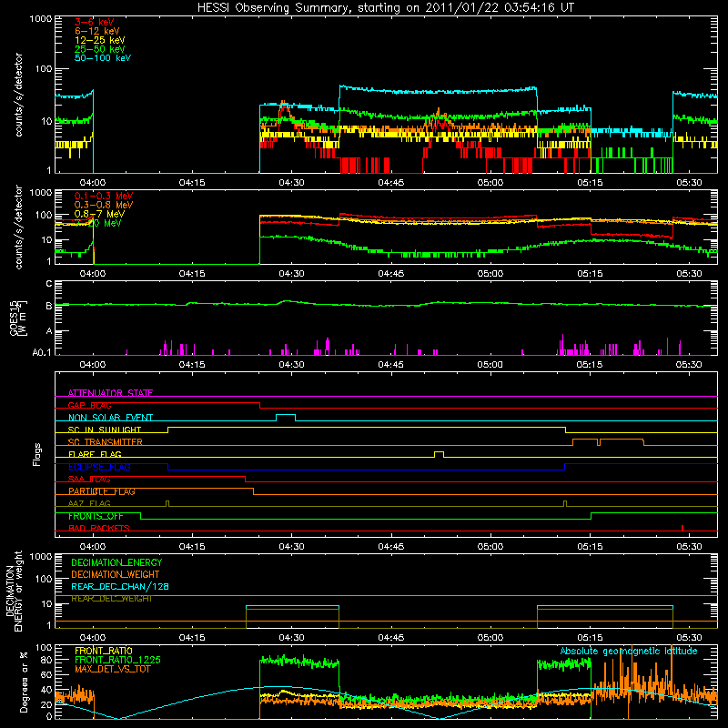
Task: Click the FLARE_FLAG pulse near 04:52
Action: tap(439, 454)
